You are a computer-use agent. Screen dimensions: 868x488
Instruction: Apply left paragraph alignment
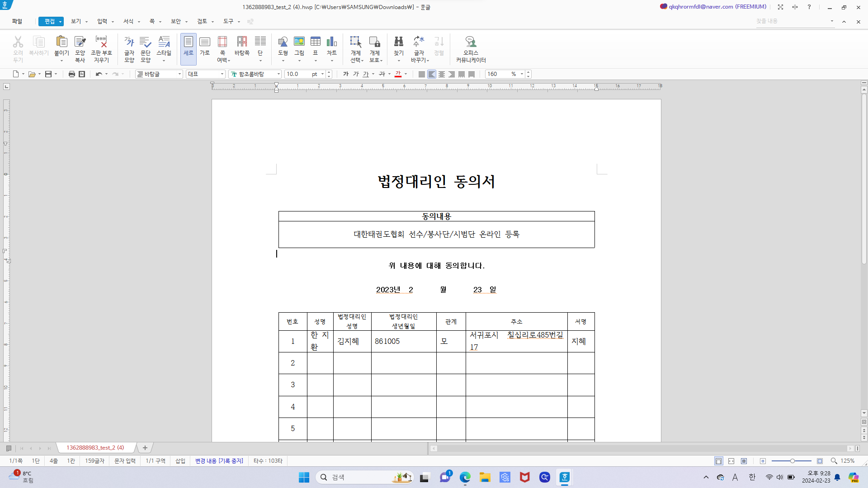coord(432,74)
